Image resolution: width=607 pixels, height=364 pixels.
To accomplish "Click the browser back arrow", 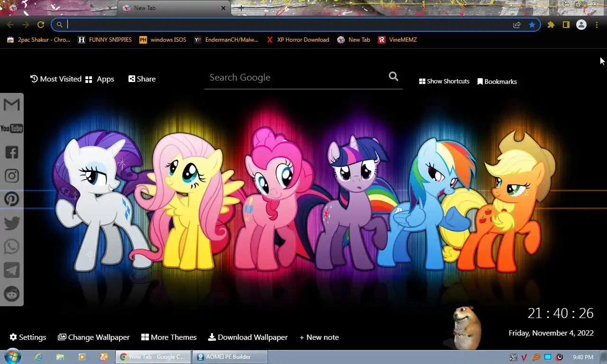I will point(10,25).
